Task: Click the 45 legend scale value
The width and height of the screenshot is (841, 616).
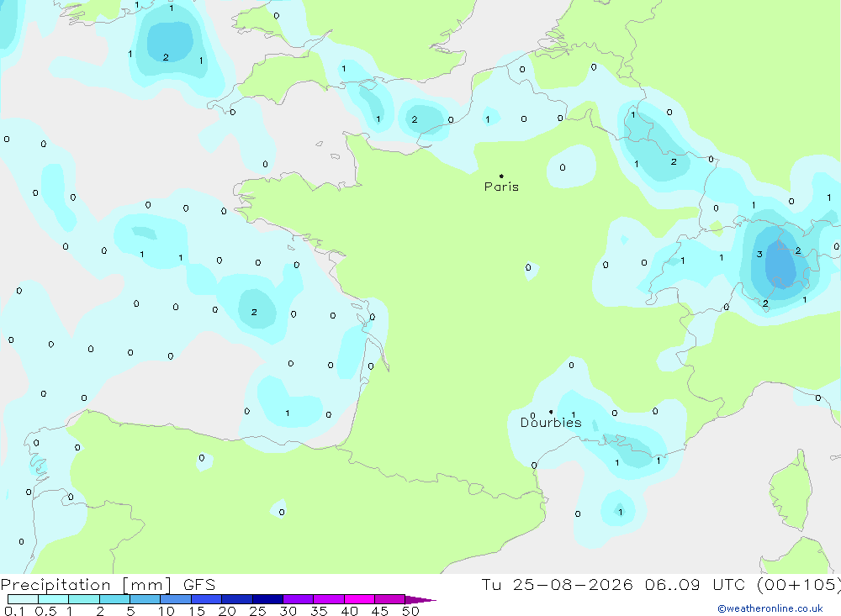Action: click(x=380, y=611)
